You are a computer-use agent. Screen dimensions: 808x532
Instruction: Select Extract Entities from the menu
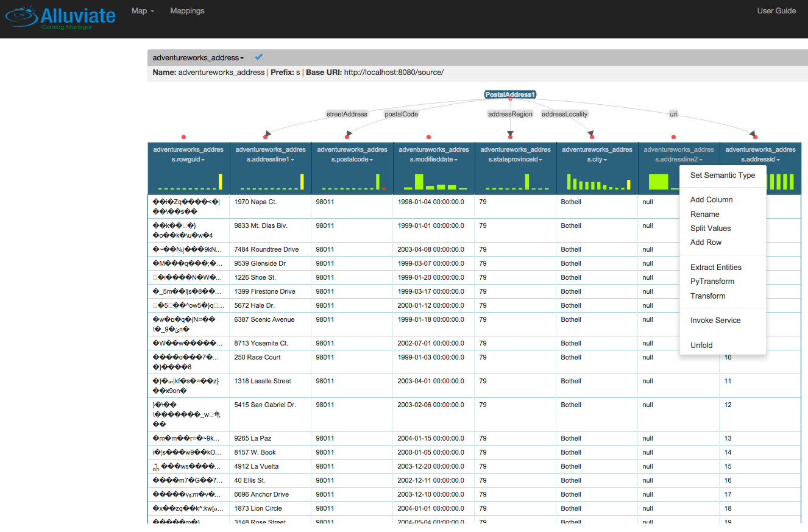(x=723, y=268)
